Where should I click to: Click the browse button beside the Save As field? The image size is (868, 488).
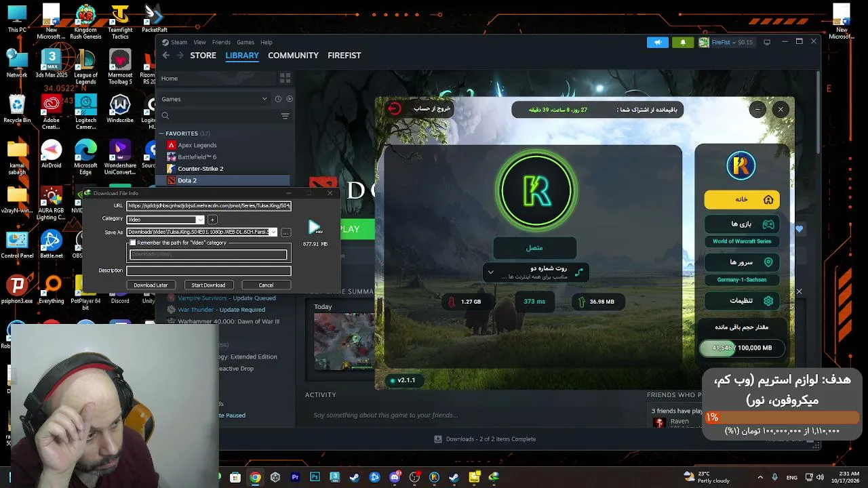point(286,232)
